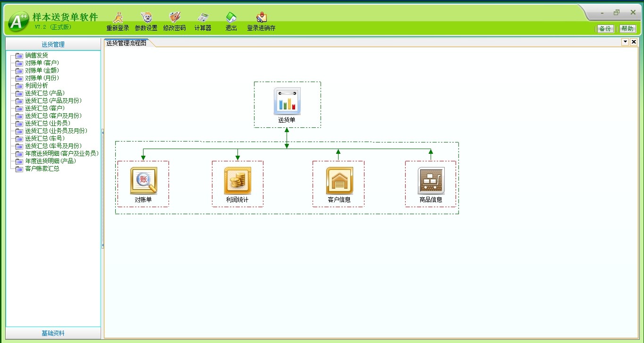This screenshot has height=343, width=644.
Task: Click the 商品信息 icon
Action: point(431,181)
